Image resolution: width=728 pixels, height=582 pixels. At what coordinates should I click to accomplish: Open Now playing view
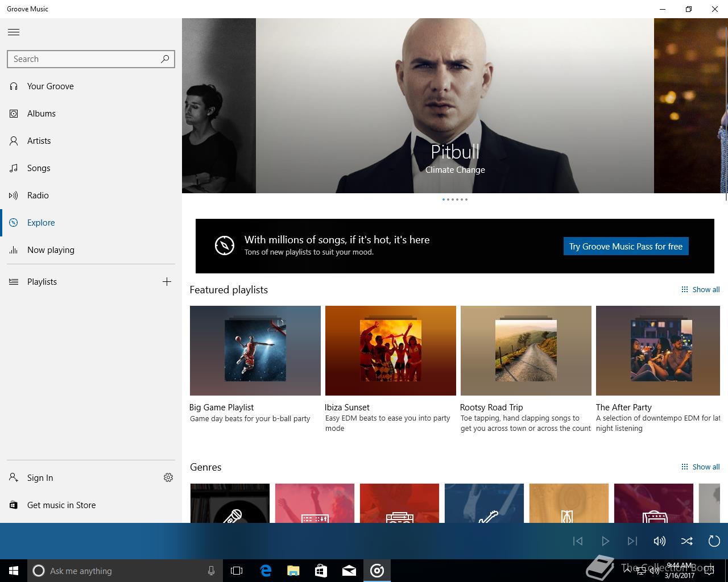91,250
